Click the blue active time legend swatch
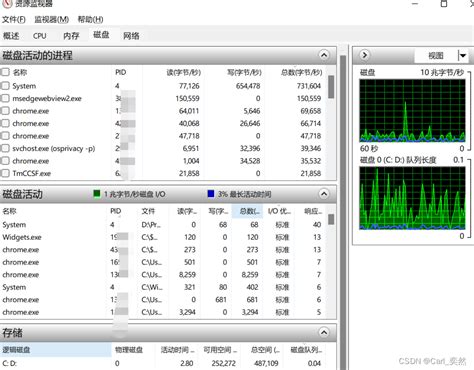The image size is (474, 370). pyautogui.click(x=211, y=194)
